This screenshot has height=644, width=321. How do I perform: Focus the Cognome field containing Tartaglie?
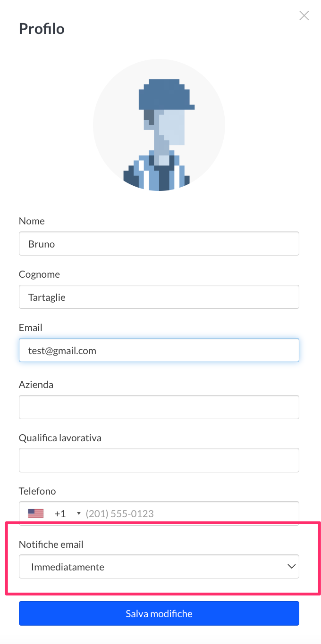pyautogui.click(x=159, y=297)
